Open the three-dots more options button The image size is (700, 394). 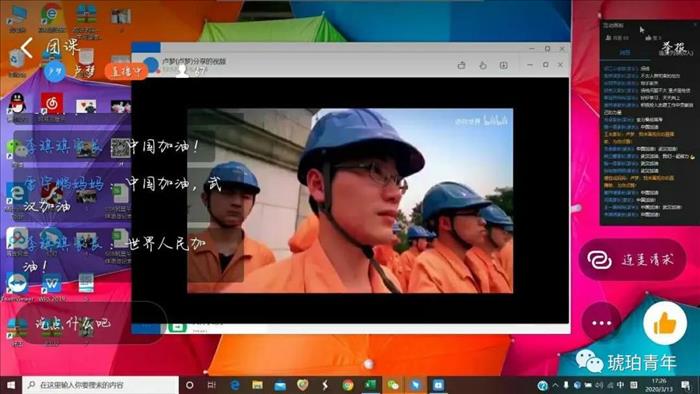click(x=601, y=322)
